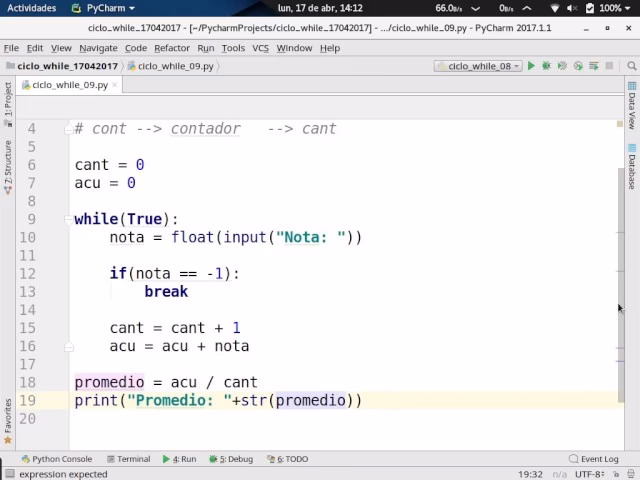Image resolution: width=640 pixels, height=480 pixels.
Task: Click the Actividades overview button
Action: coord(31,8)
